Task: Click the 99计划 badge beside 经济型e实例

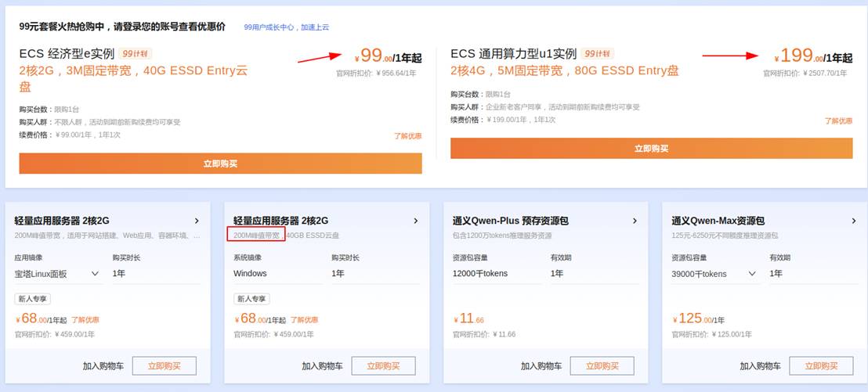Action: [x=136, y=54]
